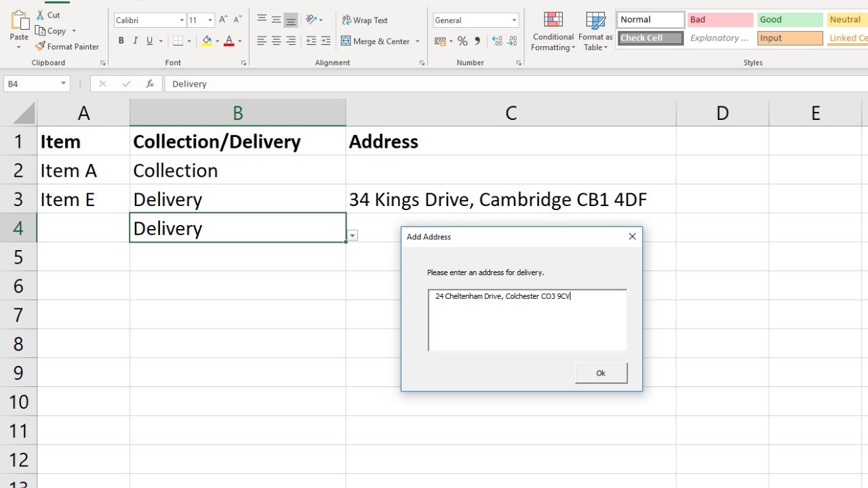Expand the Paste options arrow
The height and width of the screenshot is (488, 868).
(19, 47)
